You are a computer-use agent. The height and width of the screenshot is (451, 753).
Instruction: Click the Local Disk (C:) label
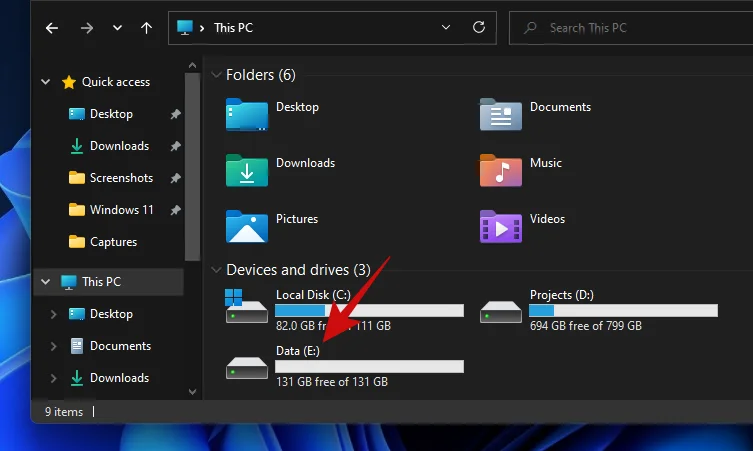click(x=313, y=295)
